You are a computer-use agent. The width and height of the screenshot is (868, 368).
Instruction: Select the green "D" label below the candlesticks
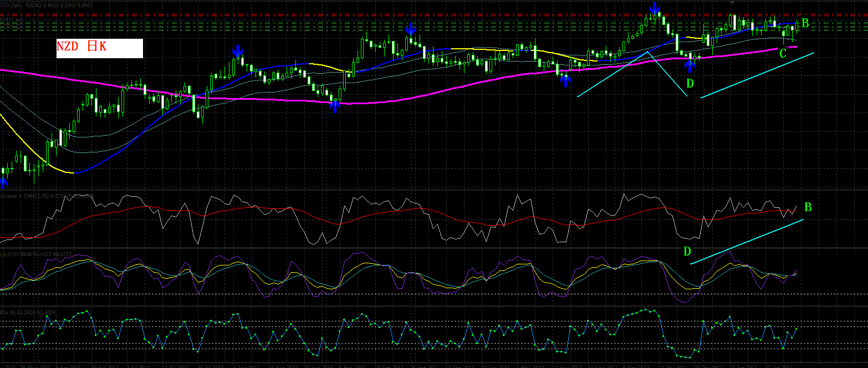tap(690, 83)
